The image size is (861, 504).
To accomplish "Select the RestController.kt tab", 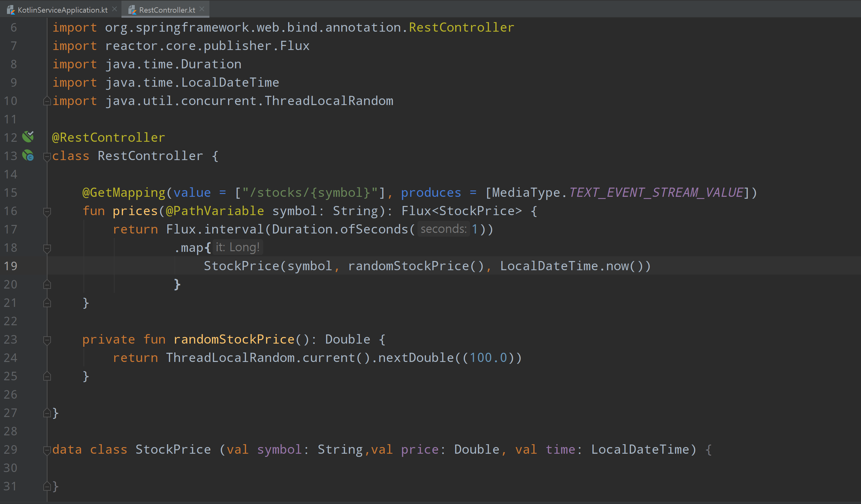I will pyautogui.click(x=167, y=10).
